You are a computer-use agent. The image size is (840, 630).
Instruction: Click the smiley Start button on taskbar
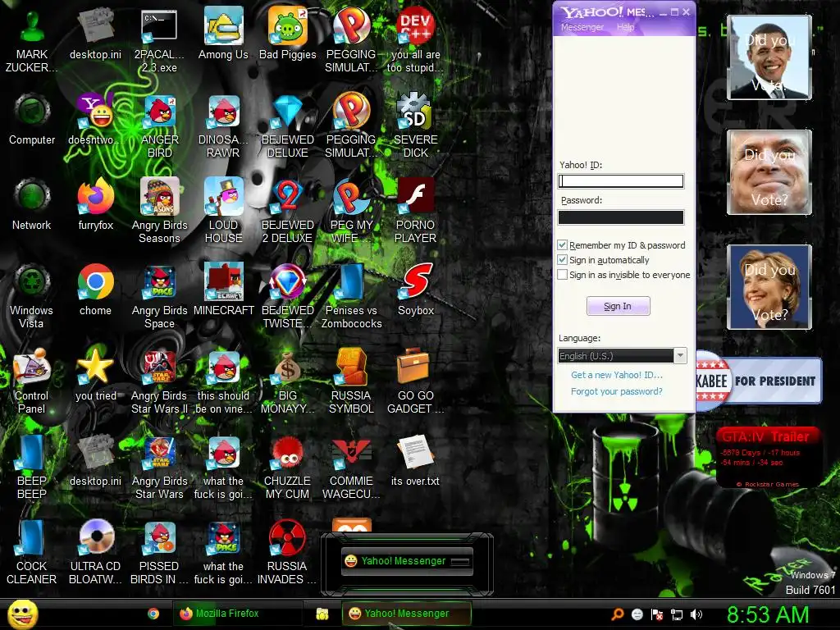tap(22, 614)
